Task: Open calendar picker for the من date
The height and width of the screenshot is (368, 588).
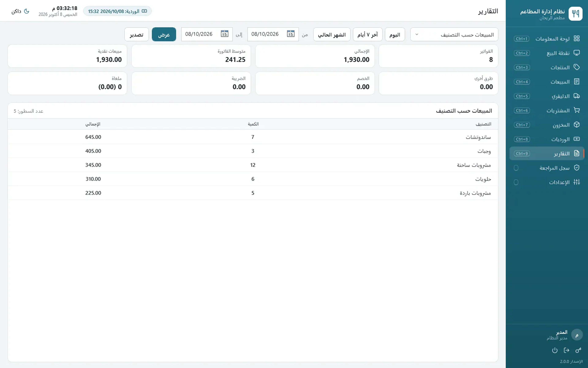Action: [291, 34]
